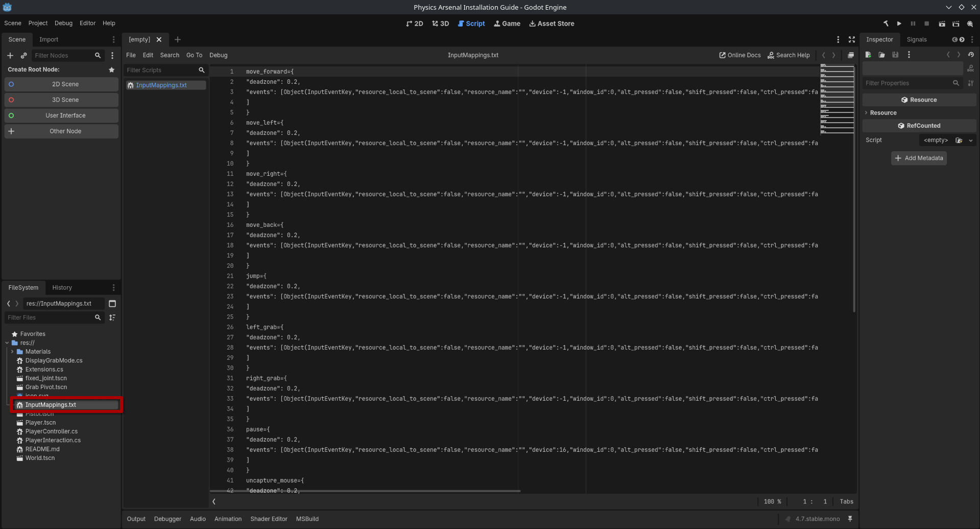Choose Other Node as root
980x529 pixels.
coord(61,131)
